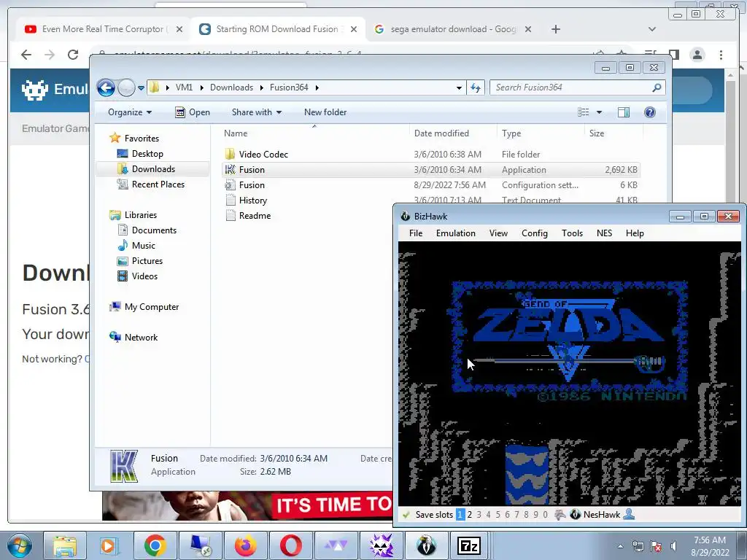Open Music library
The height and width of the screenshot is (560, 747).
point(144,246)
